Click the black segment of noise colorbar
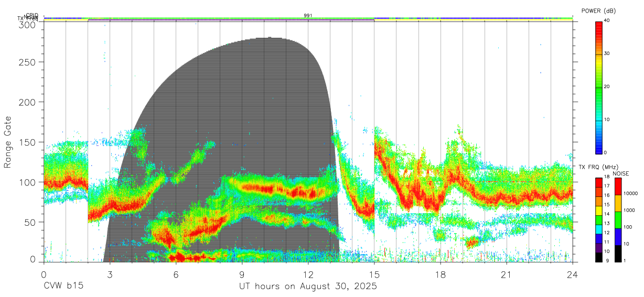644x297 pixels. pyautogui.click(x=617, y=254)
